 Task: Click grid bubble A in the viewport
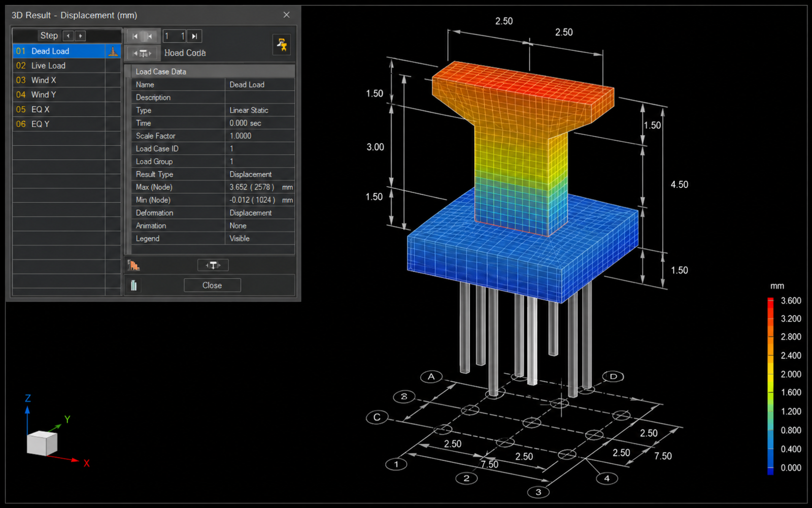click(431, 376)
